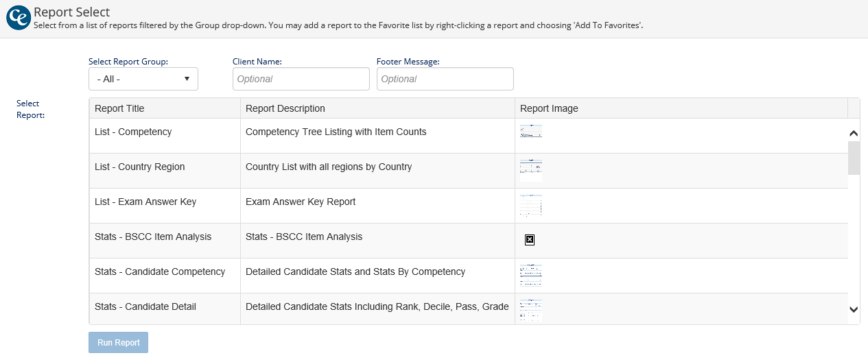The width and height of the screenshot is (868, 362).
Task: Click the Report Image column header
Action: (x=549, y=108)
